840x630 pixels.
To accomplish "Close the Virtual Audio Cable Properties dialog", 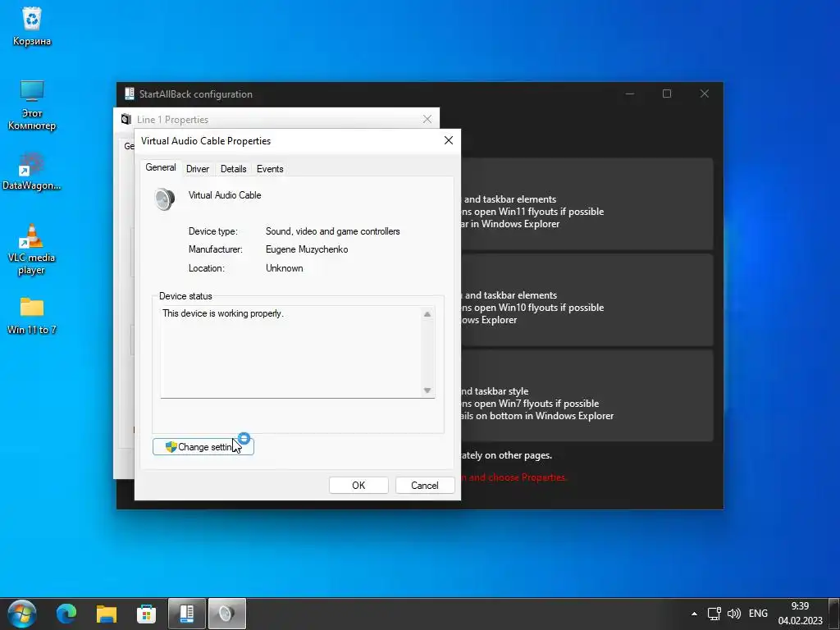I will click(x=449, y=140).
